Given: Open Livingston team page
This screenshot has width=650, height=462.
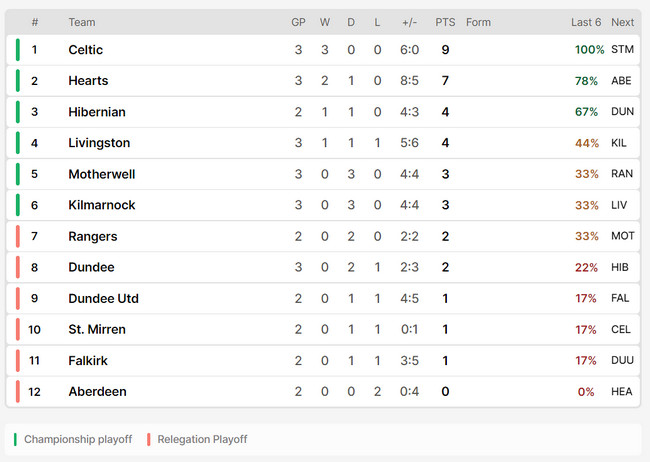Looking at the screenshot, I should click(x=99, y=143).
